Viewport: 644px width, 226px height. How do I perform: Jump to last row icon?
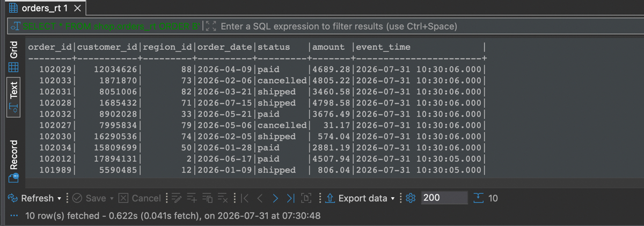click(x=290, y=198)
